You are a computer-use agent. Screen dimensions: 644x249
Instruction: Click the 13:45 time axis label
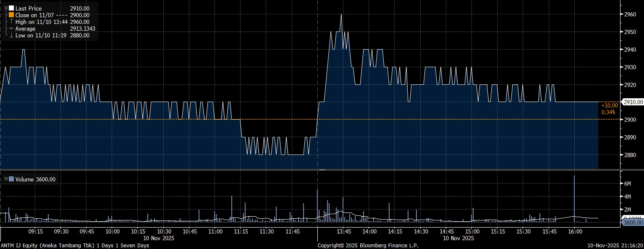343,231
